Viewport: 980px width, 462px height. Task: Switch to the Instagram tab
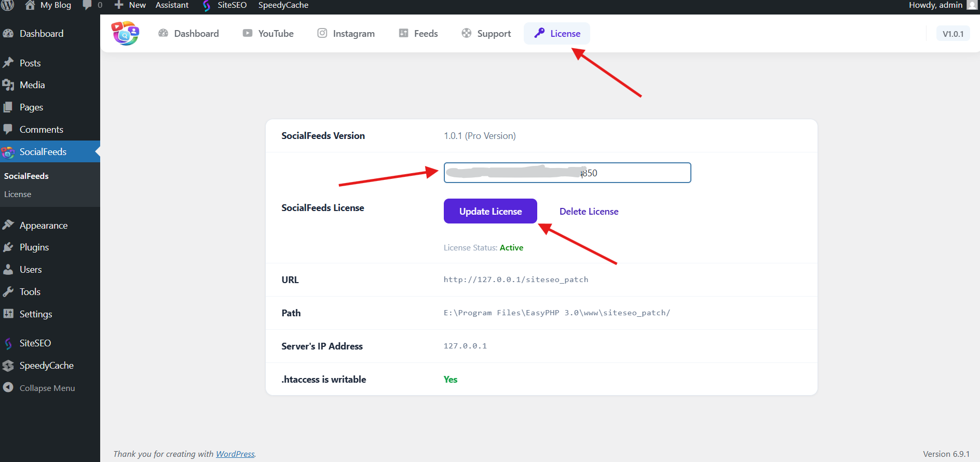coord(346,33)
